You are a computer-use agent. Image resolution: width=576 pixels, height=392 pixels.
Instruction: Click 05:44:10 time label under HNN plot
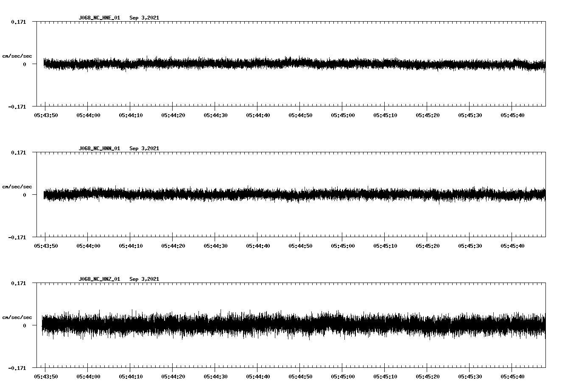click(131, 246)
